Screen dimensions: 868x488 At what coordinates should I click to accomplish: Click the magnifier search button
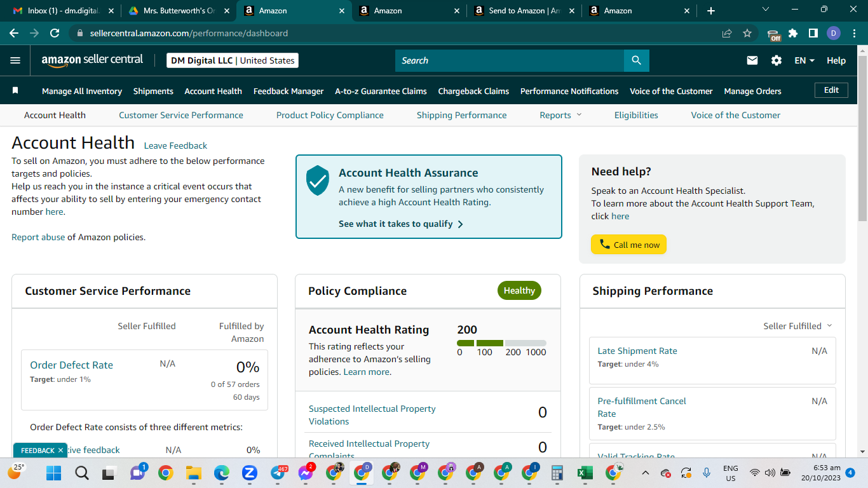(636, 60)
